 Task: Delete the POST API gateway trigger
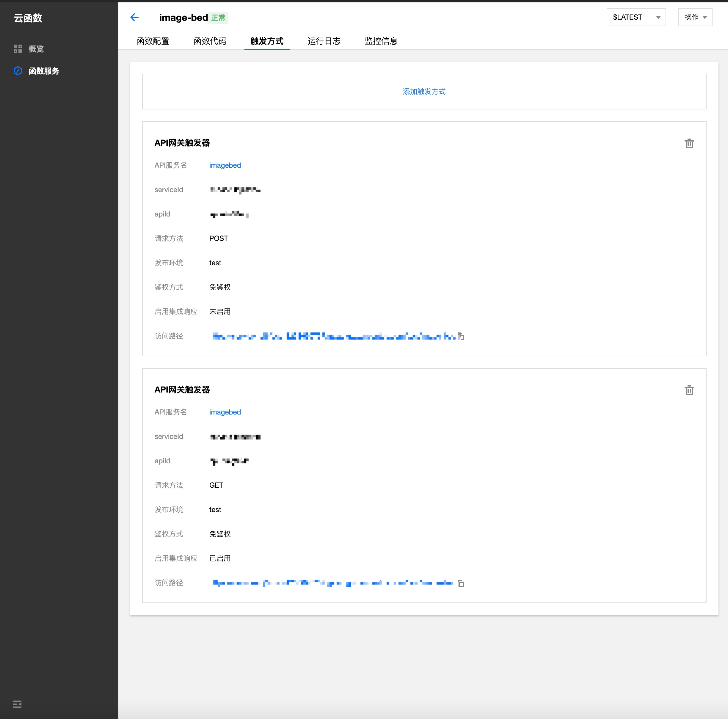click(689, 144)
